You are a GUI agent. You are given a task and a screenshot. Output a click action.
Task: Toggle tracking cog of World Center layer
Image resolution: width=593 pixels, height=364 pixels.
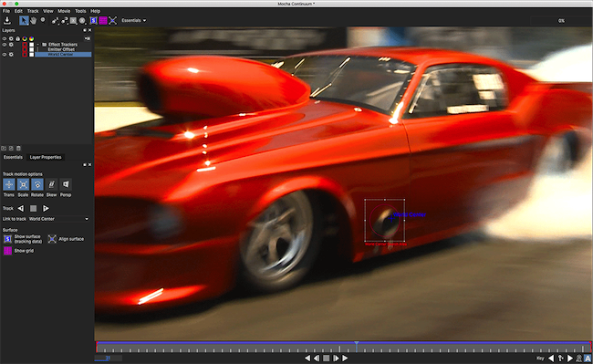coord(11,55)
